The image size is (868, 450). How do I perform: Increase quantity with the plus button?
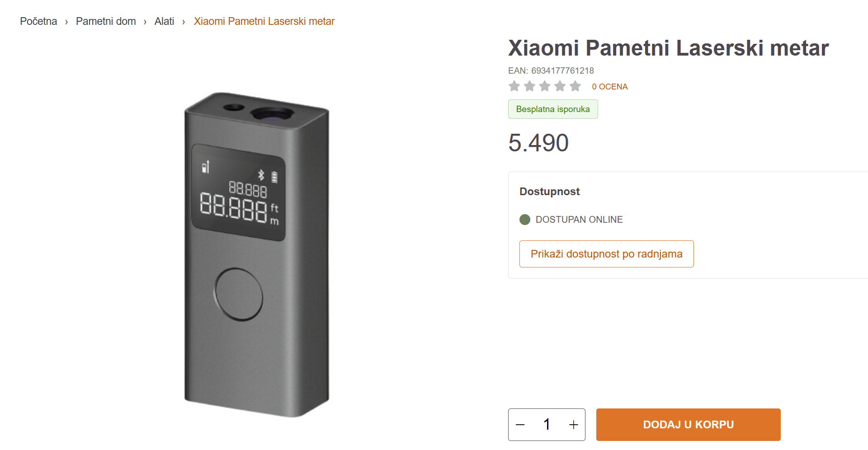click(573, 425)
